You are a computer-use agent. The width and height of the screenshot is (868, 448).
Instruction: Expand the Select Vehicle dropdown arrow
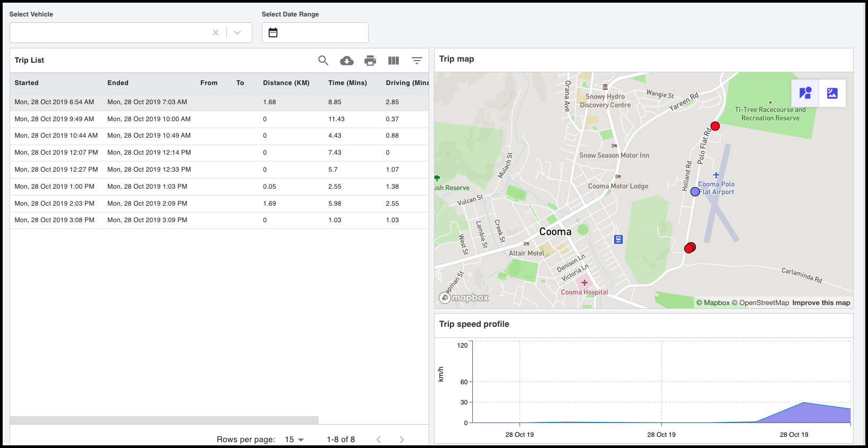pos(237,33)
